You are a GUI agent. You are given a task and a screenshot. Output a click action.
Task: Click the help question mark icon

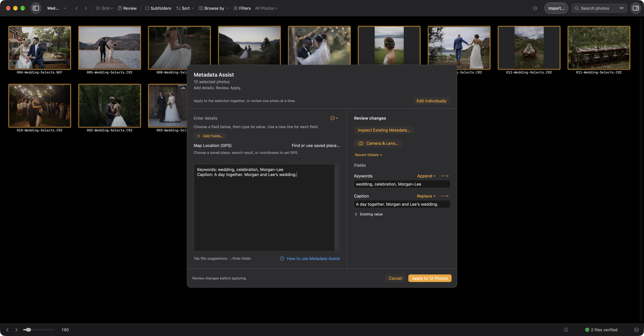282,259
